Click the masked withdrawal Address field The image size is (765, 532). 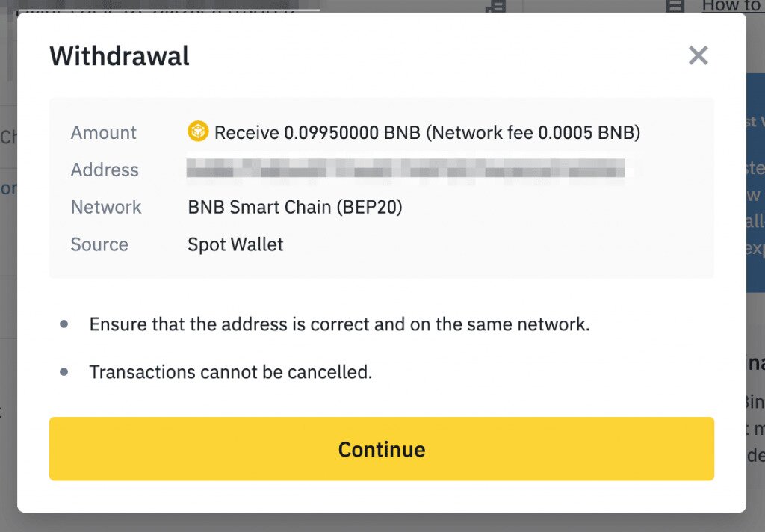pos(407,170)
